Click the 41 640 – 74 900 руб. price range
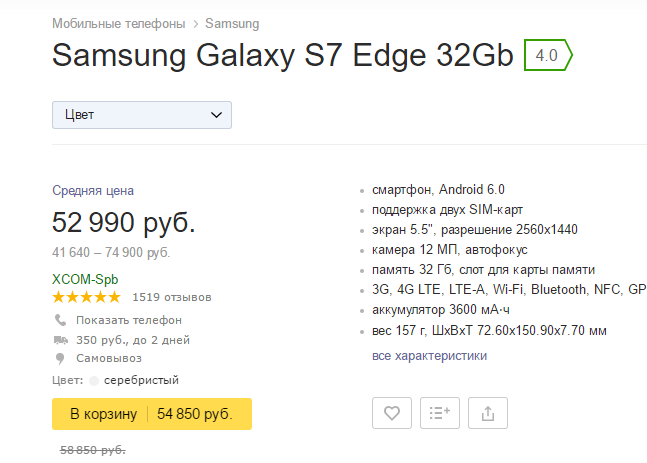Viewport: 647px width, 463px height. pos(111,252)
